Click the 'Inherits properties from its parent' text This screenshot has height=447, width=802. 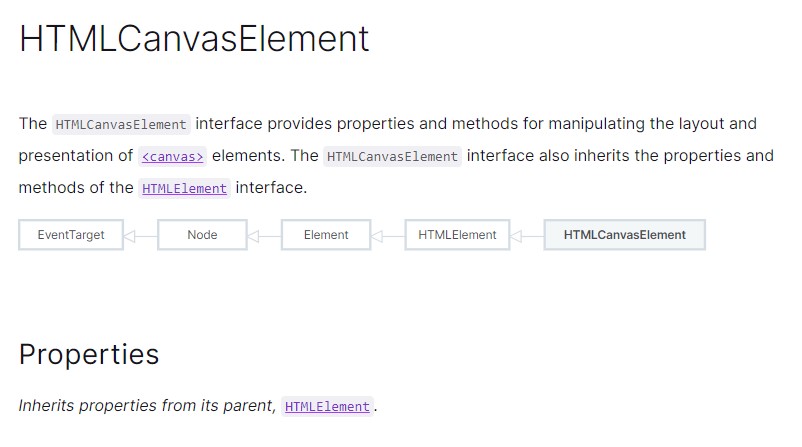click(146, 406)
